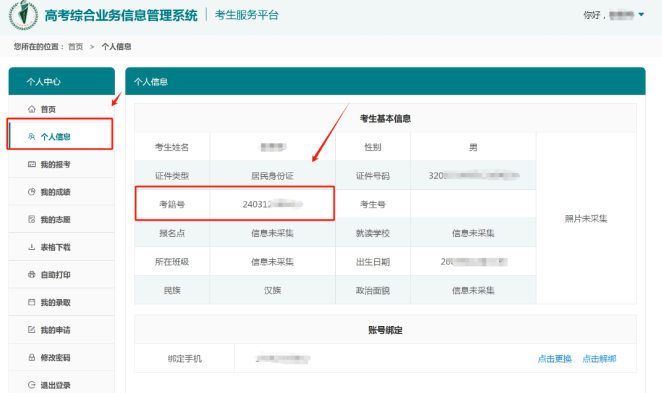
Task: Choose 退出登录 to log out
Action: coord(61,384)
